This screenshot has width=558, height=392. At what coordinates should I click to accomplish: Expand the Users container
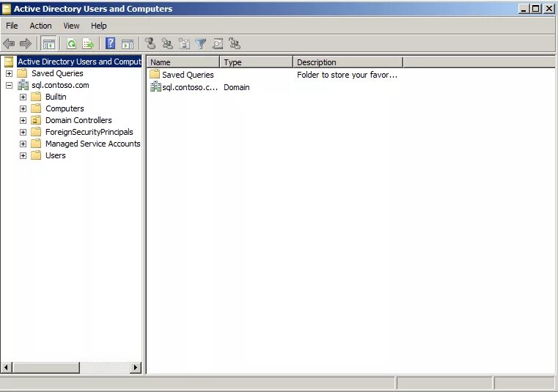click(x=23, y=156)
